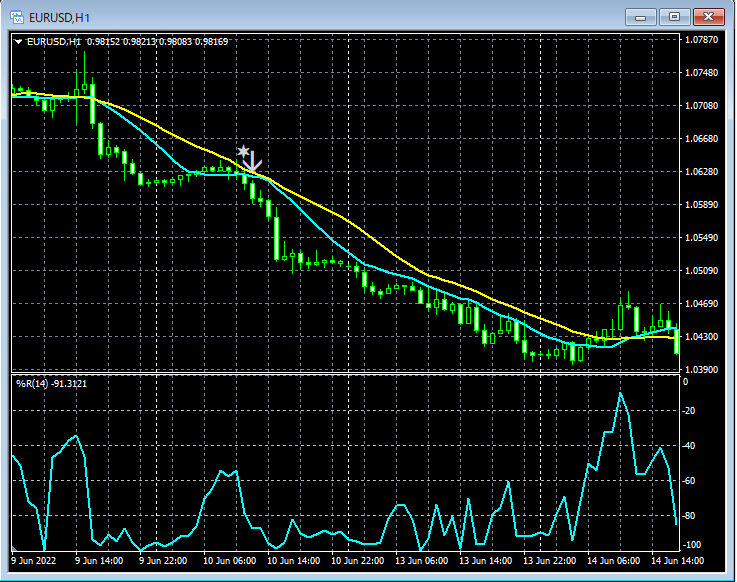Click the time label '14 Jun 14:00'
The image size is (737, 582).
point(677,560)
